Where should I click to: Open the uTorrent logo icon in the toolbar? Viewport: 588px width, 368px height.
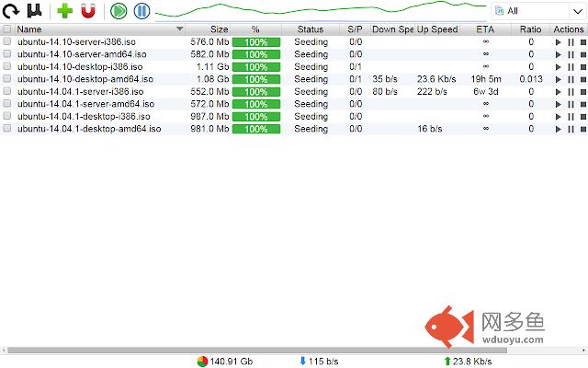(x=35, y=11)
